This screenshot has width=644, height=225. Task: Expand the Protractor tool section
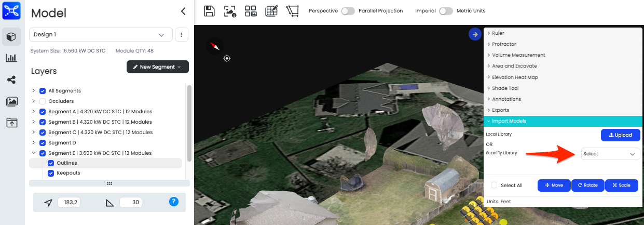563,44
